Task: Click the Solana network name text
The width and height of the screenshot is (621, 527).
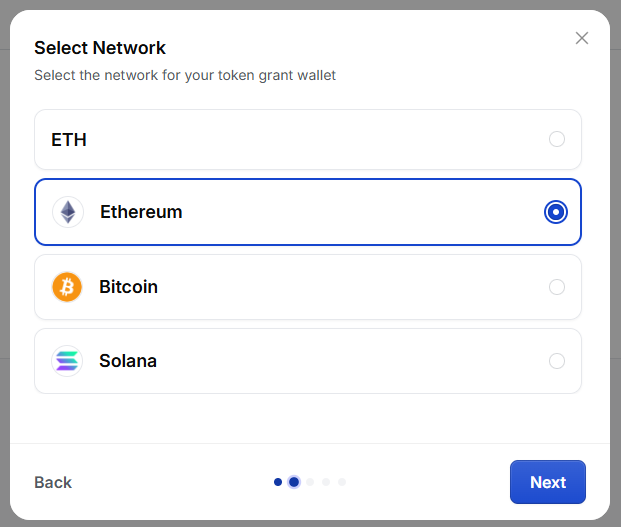Action: coord(128,361)
